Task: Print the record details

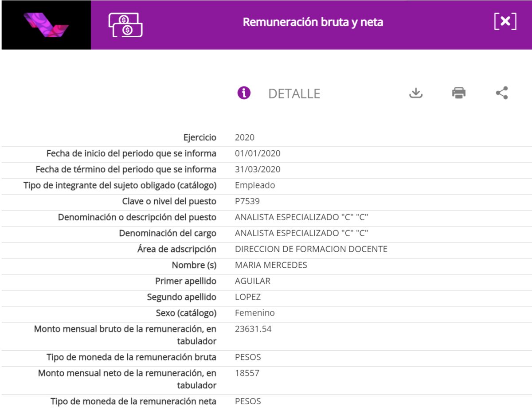Action: click(x=459, y=93)
